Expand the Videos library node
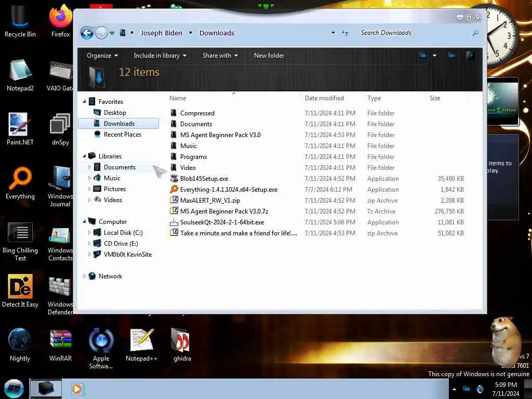 pos(89,200)
